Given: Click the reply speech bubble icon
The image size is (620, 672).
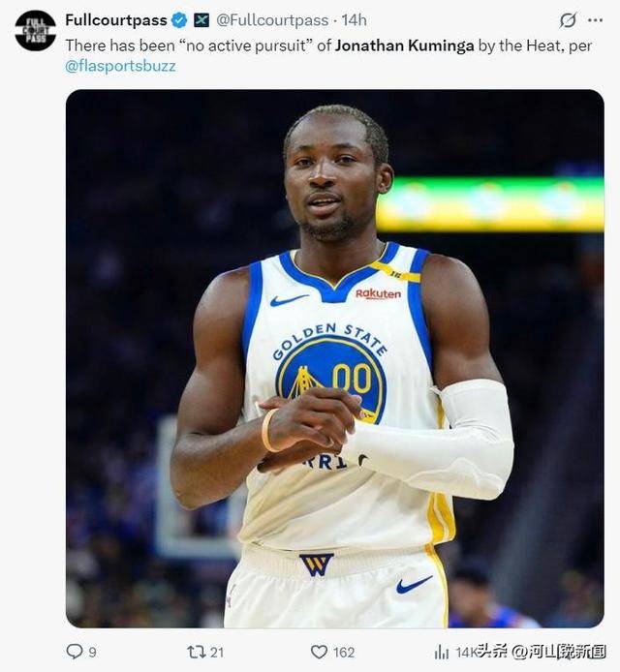Looking at the screenshot, I should [75, 652].
